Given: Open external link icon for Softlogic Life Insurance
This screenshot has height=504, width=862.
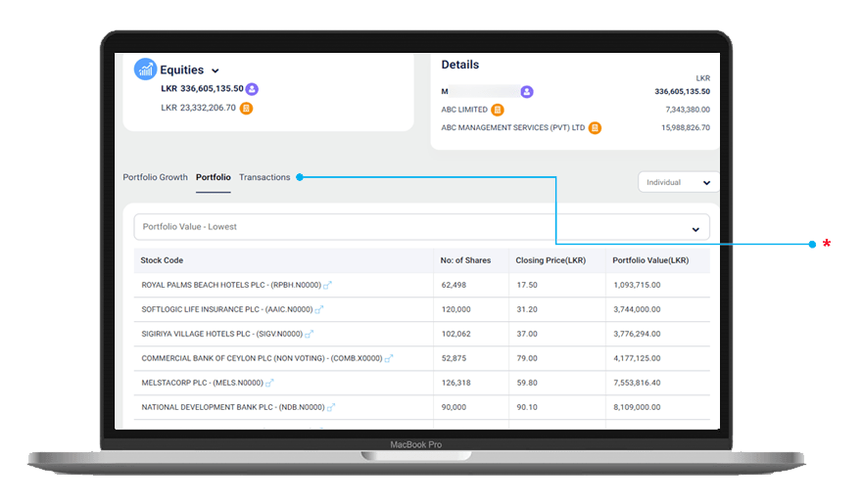Looking at the screenshot, I should [319, 309].
